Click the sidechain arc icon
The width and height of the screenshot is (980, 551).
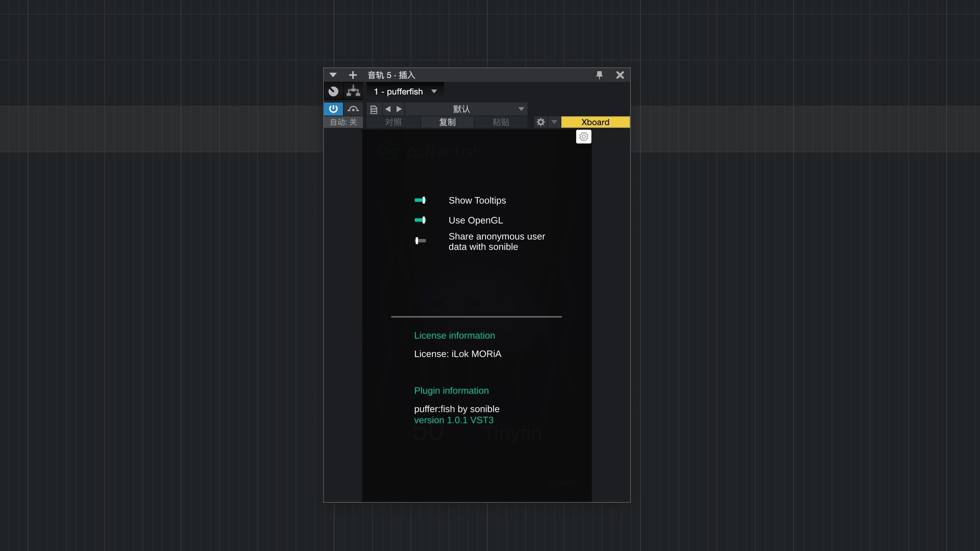(x=353, y=109)
